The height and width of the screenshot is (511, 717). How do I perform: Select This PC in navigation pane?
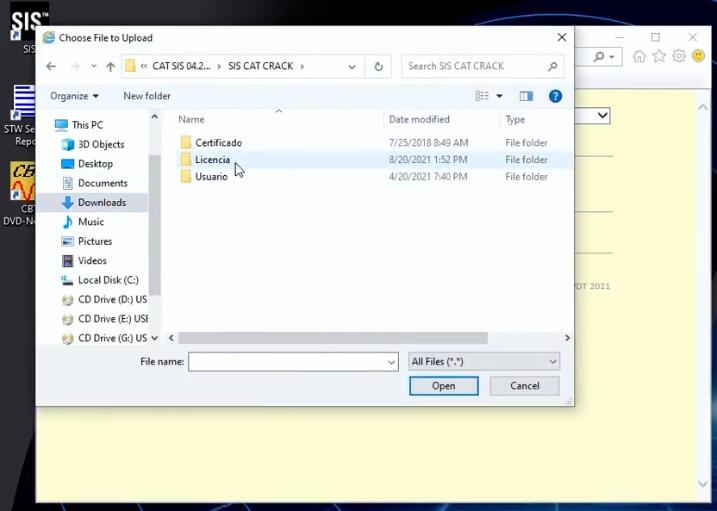87,125
